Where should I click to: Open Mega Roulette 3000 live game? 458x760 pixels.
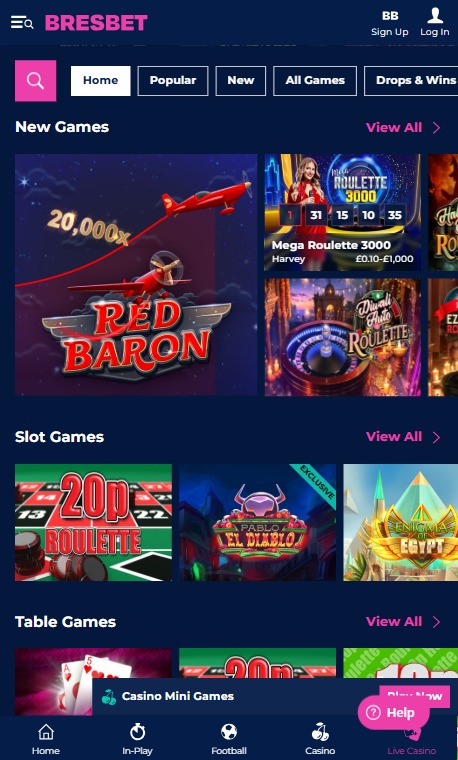click(342, 212)
